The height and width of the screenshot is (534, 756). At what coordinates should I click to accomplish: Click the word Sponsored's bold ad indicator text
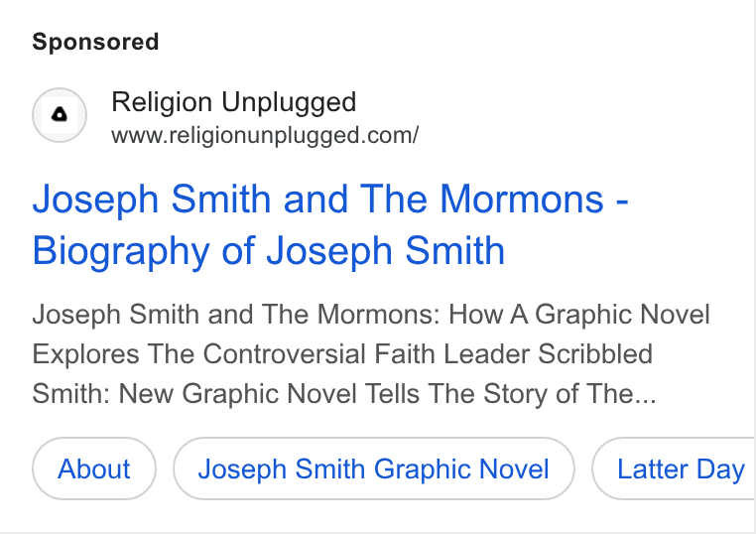(x=95, y=42)
